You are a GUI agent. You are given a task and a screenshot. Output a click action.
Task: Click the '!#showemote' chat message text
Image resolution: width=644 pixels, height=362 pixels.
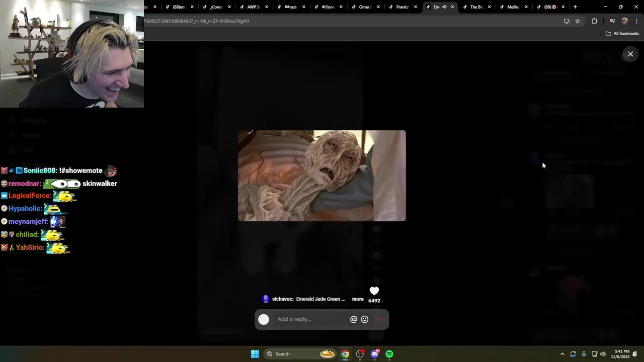pos(81,171)
